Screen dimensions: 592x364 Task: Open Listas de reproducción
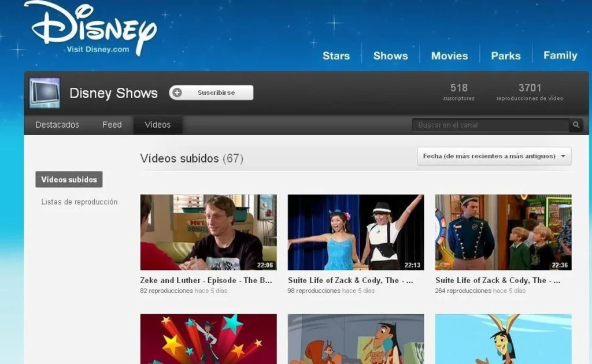pyautogui.click(x=79, y=202)
